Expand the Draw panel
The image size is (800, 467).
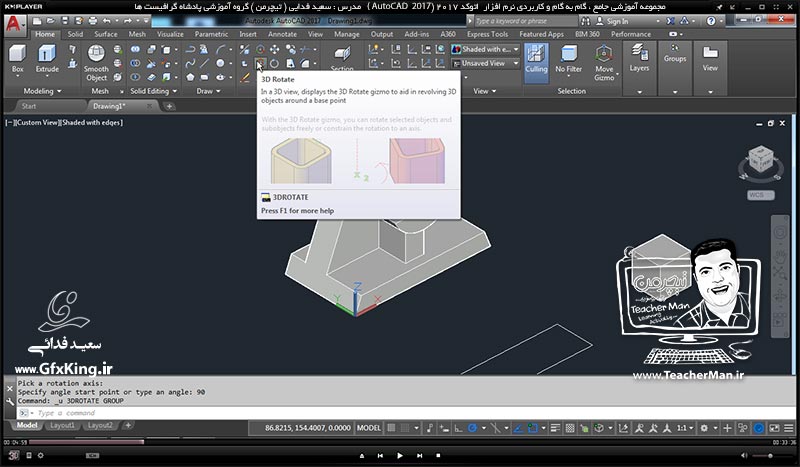[x=208, y=91]
